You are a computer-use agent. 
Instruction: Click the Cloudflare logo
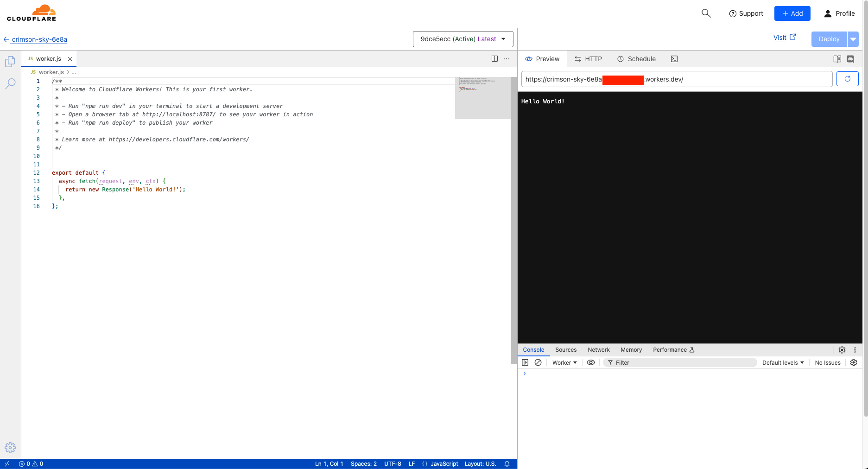coord(32,13)
